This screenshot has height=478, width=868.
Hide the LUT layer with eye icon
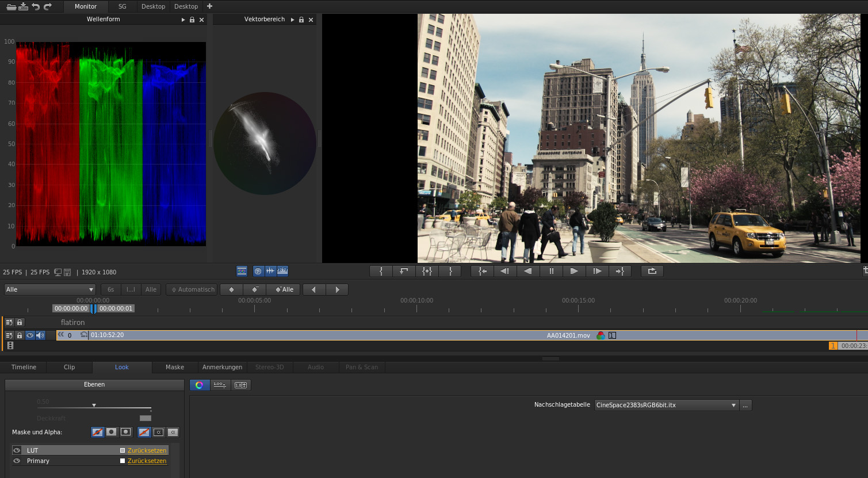click(17, 450)
